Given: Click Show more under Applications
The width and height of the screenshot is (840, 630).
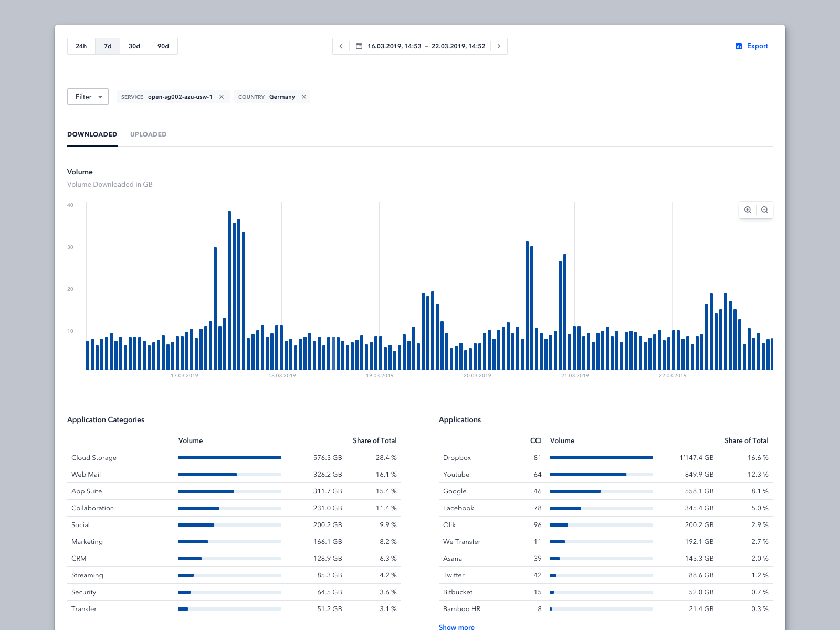Looking at the screenshot, I should pyautogui.click(x=456, y=627).
